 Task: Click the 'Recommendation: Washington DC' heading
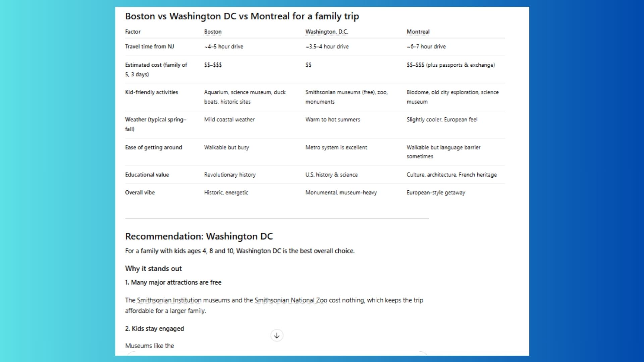click(199, 236)
